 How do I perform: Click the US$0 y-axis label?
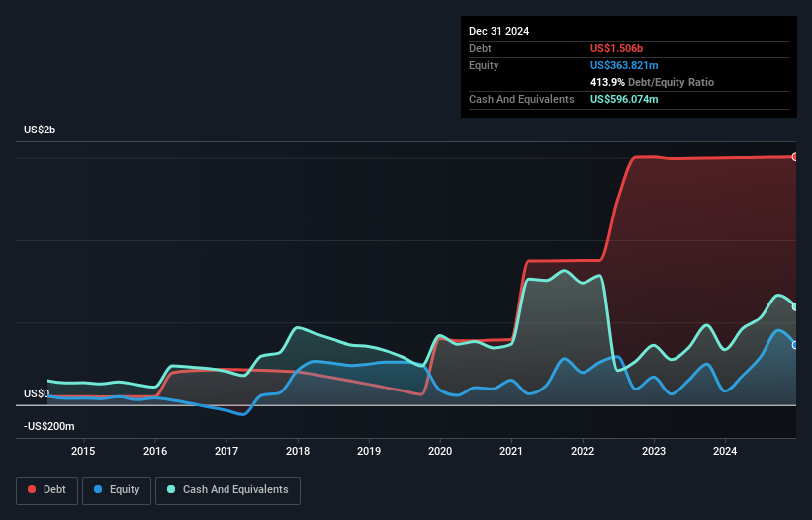point(37,393)
